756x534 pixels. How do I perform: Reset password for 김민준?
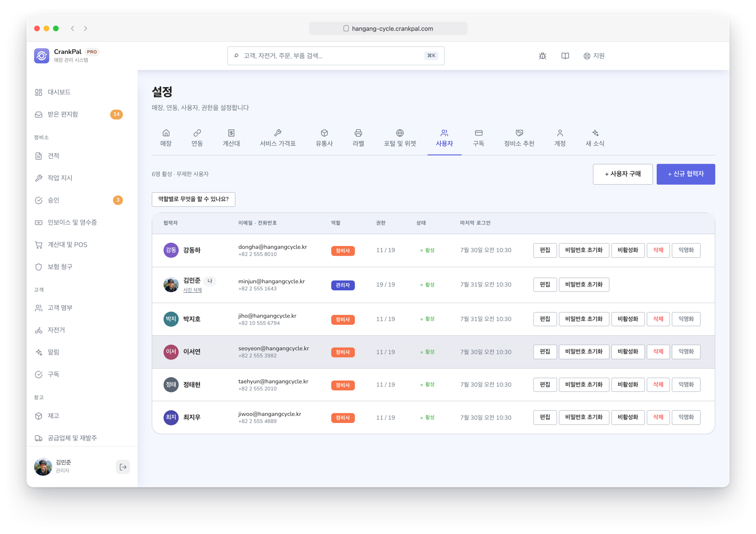pos(584,285)
